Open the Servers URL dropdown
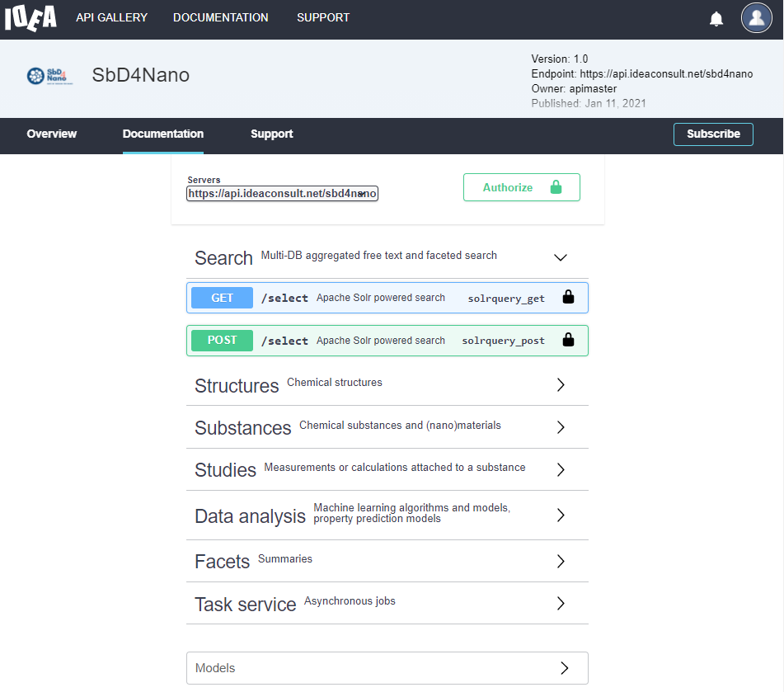 tap(282, 194)
